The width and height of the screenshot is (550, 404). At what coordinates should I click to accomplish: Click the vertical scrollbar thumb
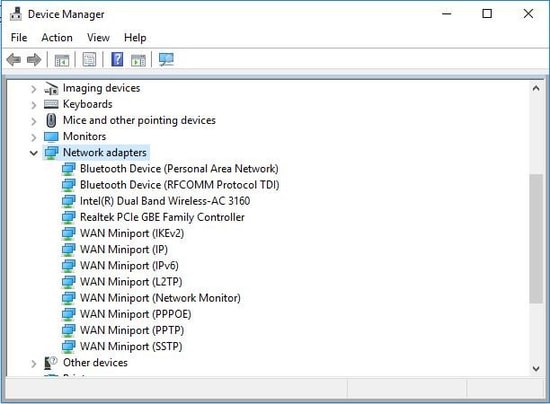point(536,238)
